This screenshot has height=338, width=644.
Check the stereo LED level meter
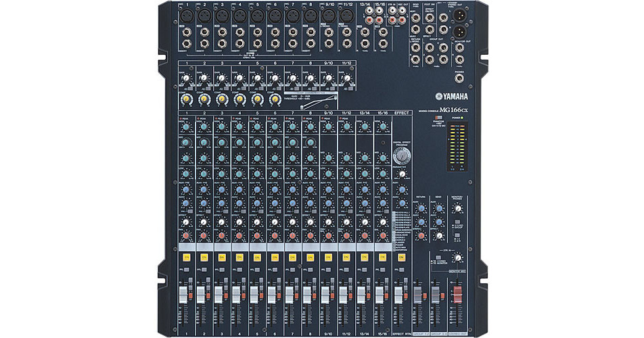(457, 146)
